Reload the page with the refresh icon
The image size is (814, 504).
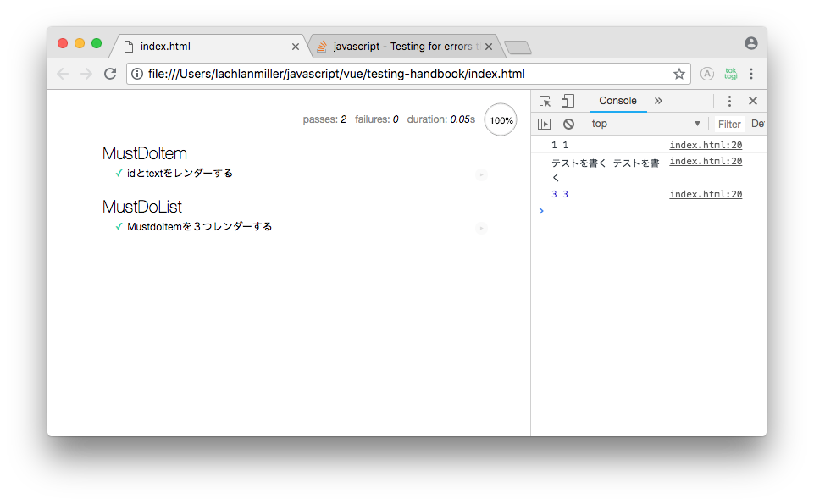[110, 74]
